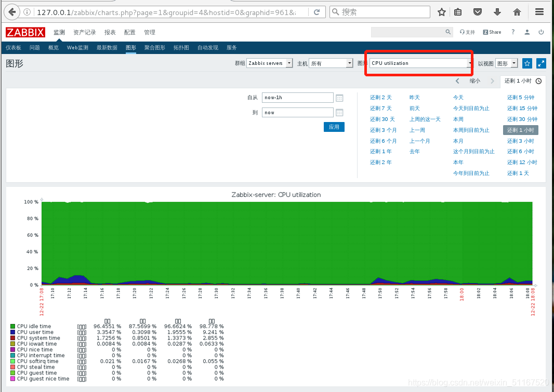Select the 还剩 5 分钟 time range

click(x=520, y=98)
